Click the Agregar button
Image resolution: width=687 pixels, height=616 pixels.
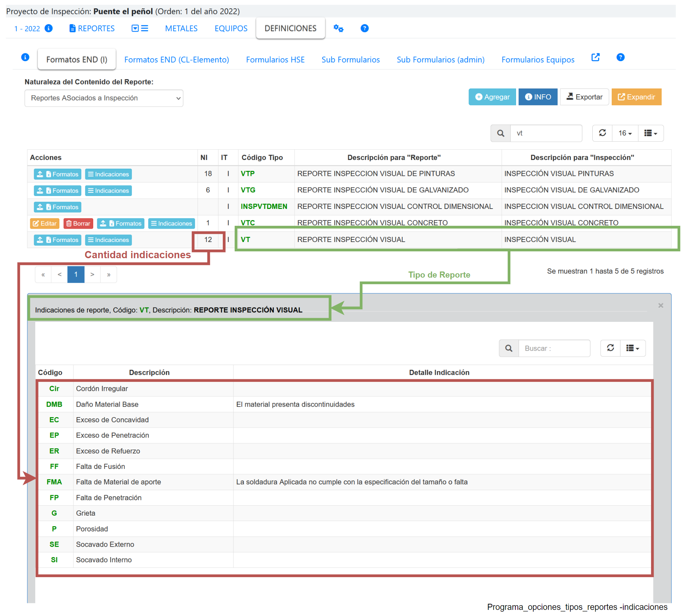pyautogui.click(x=492, y=97)
